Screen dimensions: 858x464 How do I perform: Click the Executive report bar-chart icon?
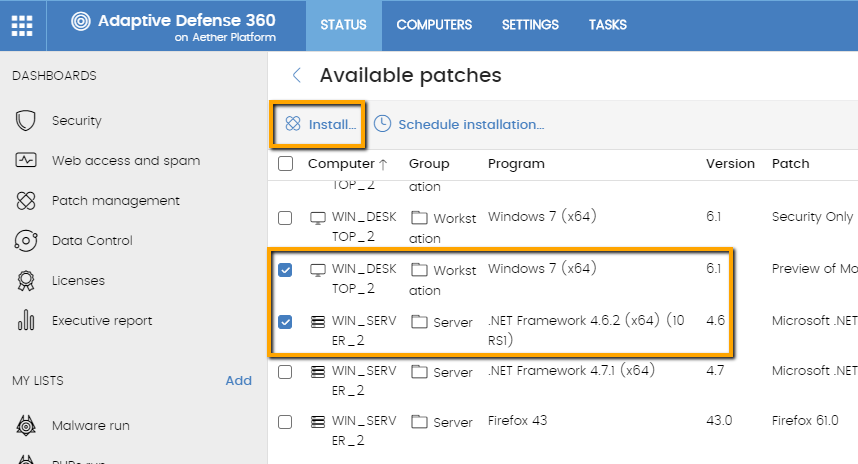click(26, 320)
